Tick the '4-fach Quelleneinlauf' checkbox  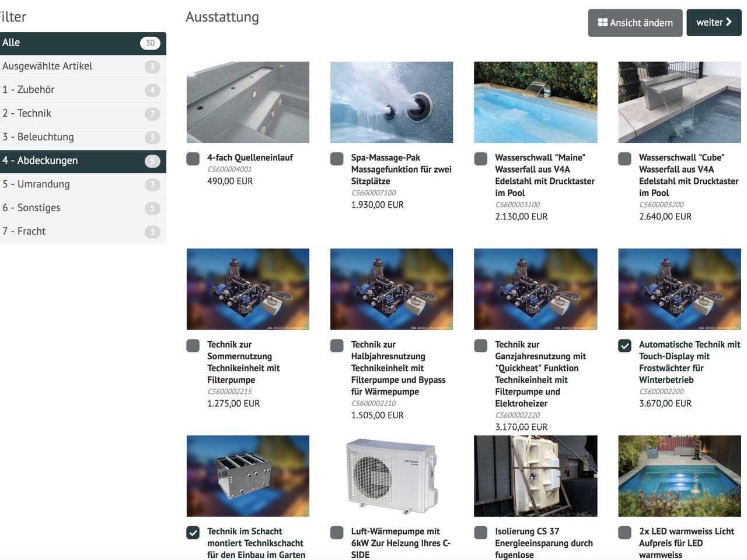tap(193, 159)
